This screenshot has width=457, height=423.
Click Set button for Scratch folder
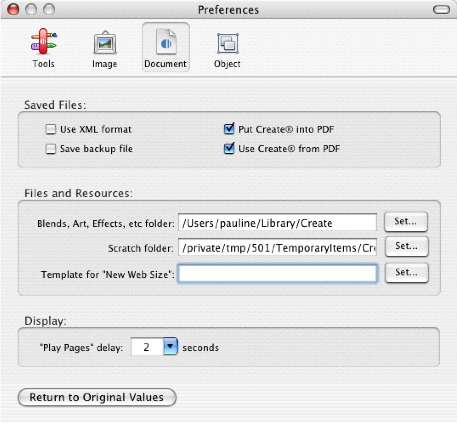tap(406, 246)
